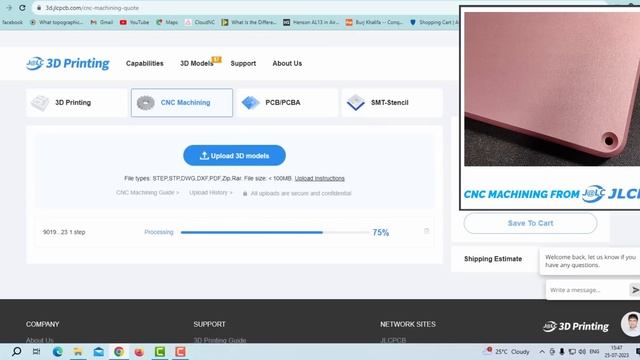Screen dimensions: 640x360
Task: Open About Us in the footer
Action: (x=40, y=340)
